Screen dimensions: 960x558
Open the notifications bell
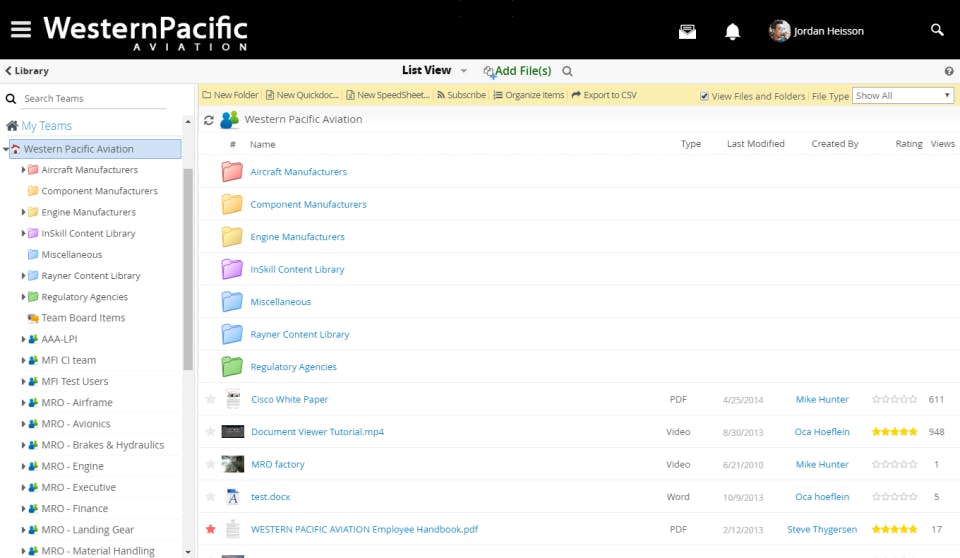tap(732, 31)
